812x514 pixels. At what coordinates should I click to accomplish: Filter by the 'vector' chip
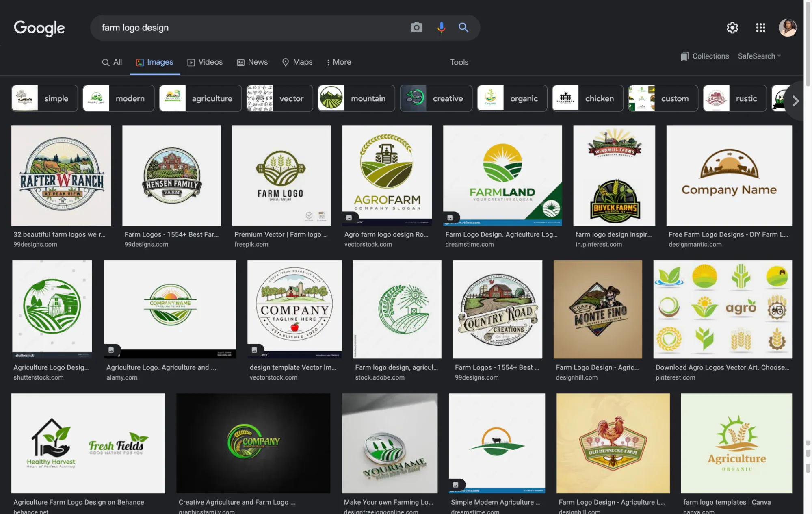pos(280,98)
